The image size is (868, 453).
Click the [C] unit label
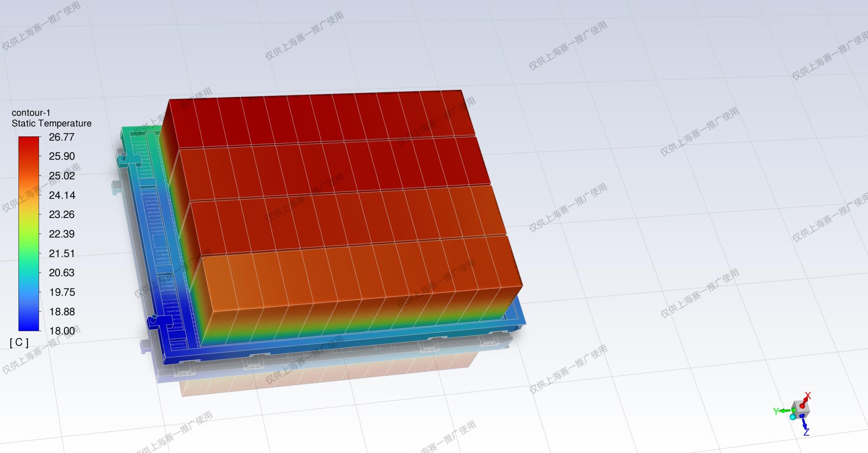coord(19,342)
